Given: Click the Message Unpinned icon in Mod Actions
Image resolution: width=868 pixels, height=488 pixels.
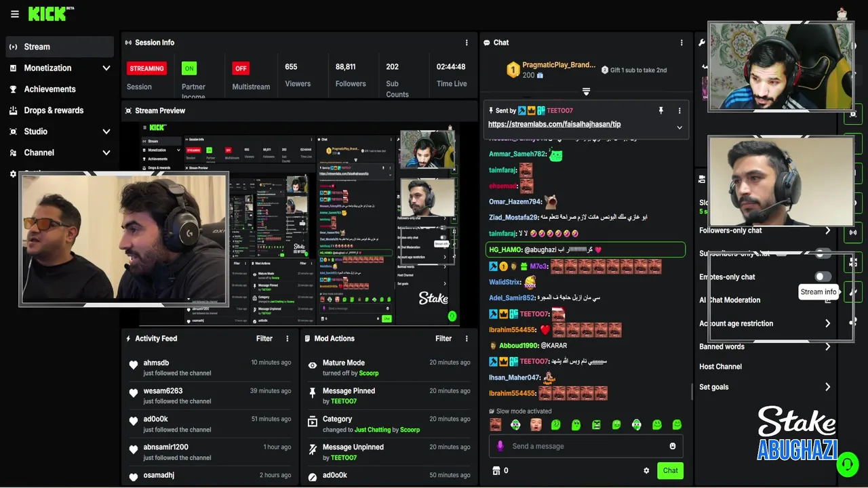Looking at the screenshot, I should (x=313, y=449).
